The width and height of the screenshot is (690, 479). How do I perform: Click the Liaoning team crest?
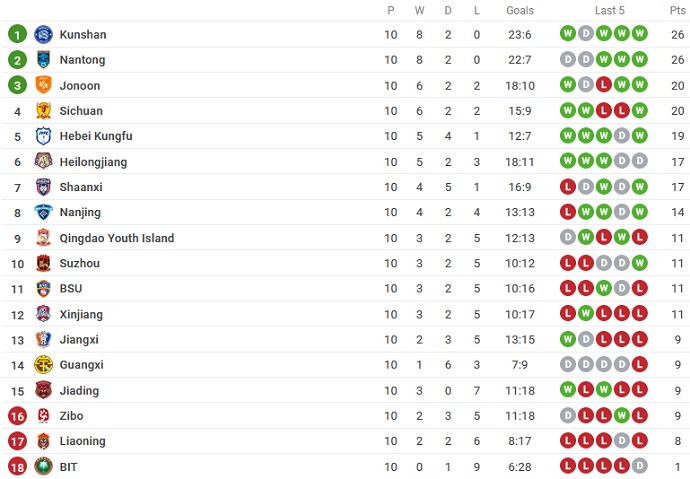click(x=43, y=441)
